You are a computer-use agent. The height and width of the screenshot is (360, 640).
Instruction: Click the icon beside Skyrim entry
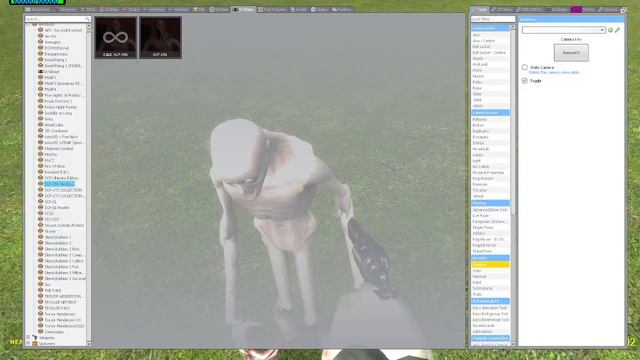pyautogui.click(x=40, y=231)
